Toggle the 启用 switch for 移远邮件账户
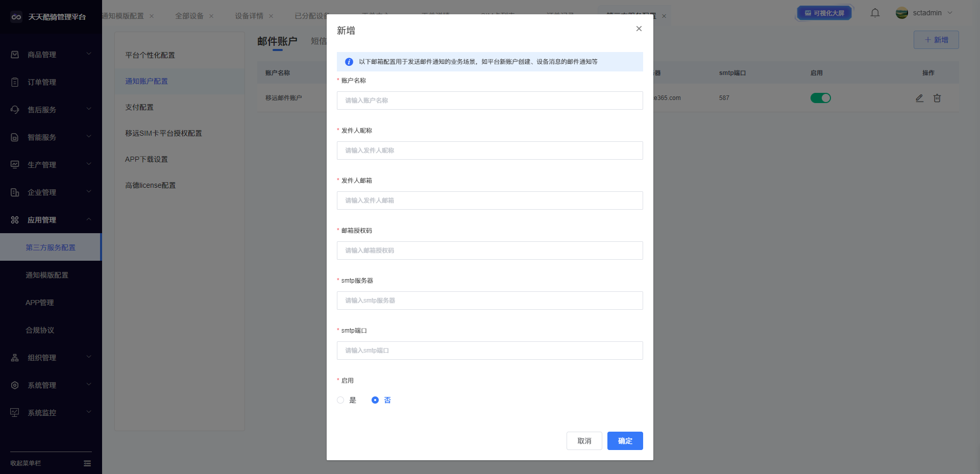 click(820, 98)
